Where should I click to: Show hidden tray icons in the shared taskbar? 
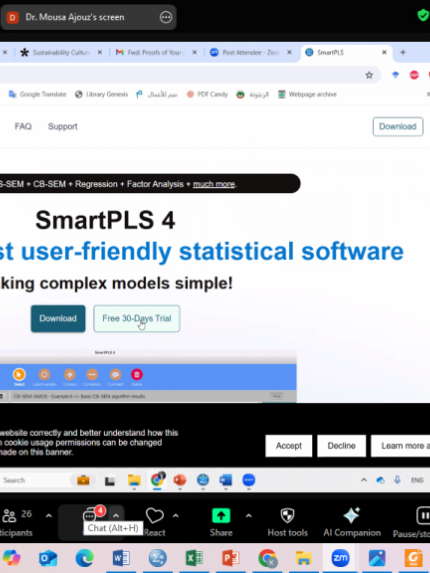(x=364, y=480)
